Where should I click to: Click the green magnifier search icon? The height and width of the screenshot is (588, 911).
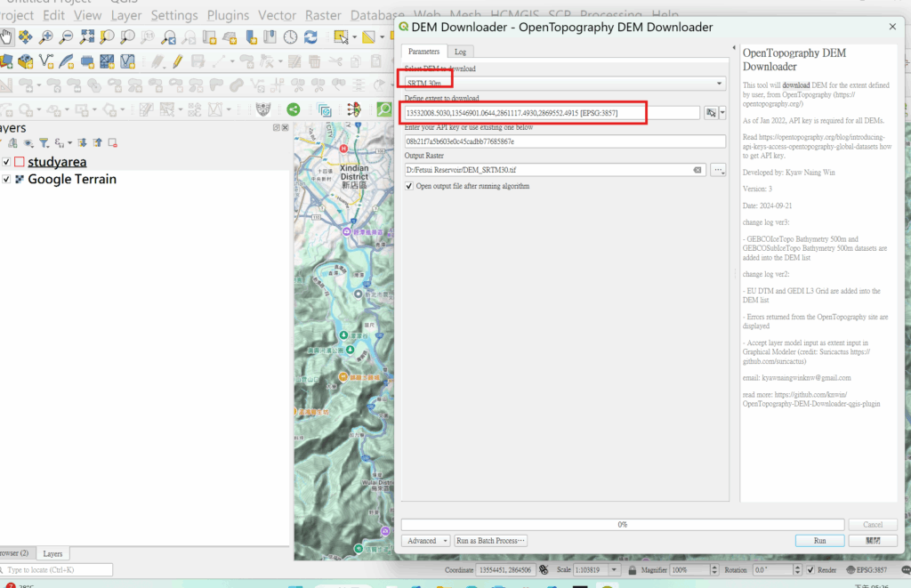(x=384, y=109)
